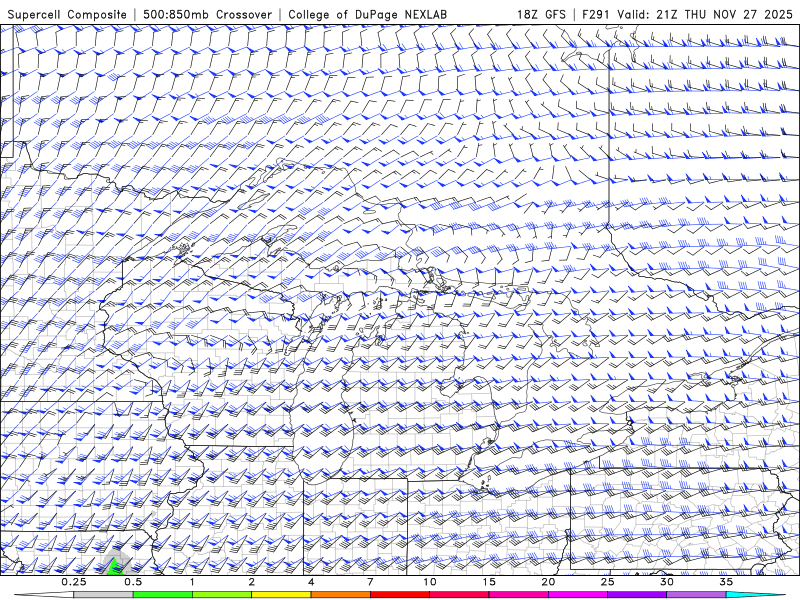Select the red 7–10 color bar segment
Screen dimensions: 800x600
(399, 595)
